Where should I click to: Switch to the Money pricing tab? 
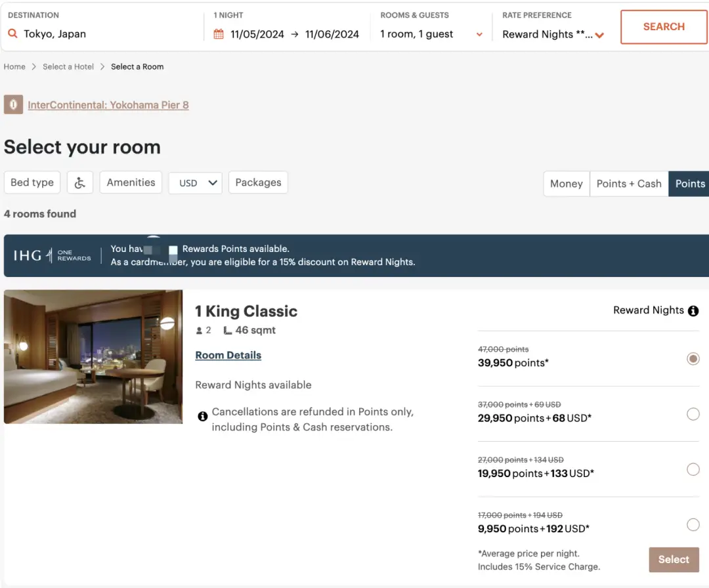pos(566,184)
